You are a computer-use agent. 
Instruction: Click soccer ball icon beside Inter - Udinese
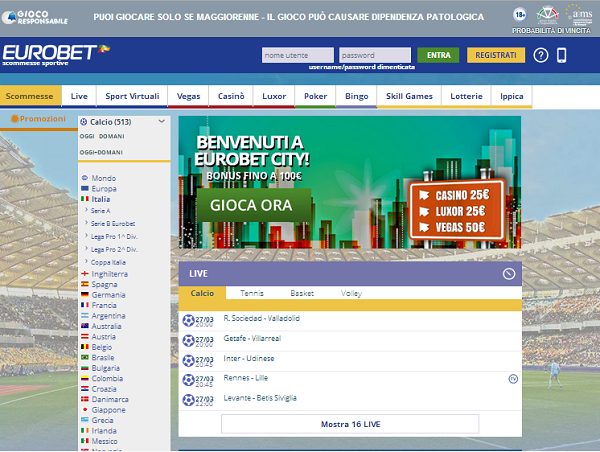click(188, 360)
